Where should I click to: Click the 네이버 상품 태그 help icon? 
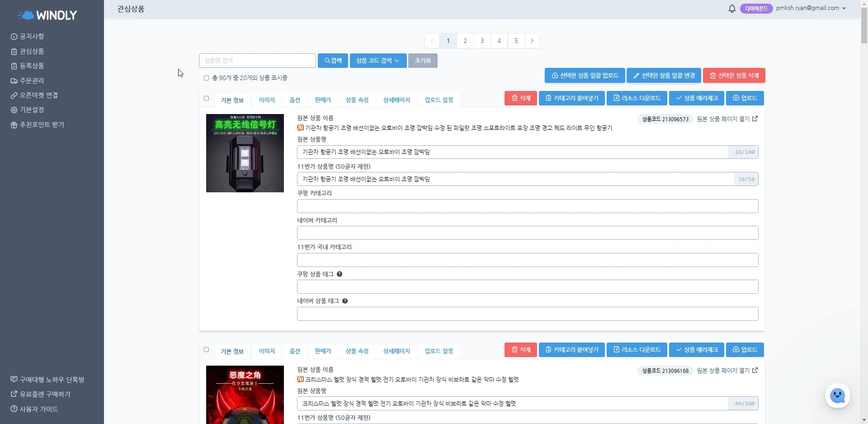pos(345,301)
